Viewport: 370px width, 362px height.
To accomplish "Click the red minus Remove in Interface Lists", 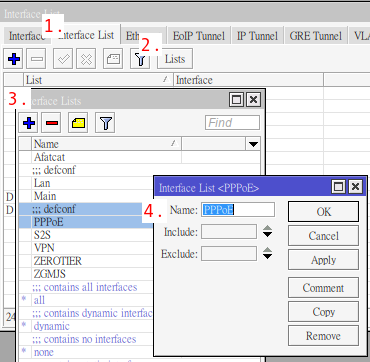I will [x=51, y=123].
